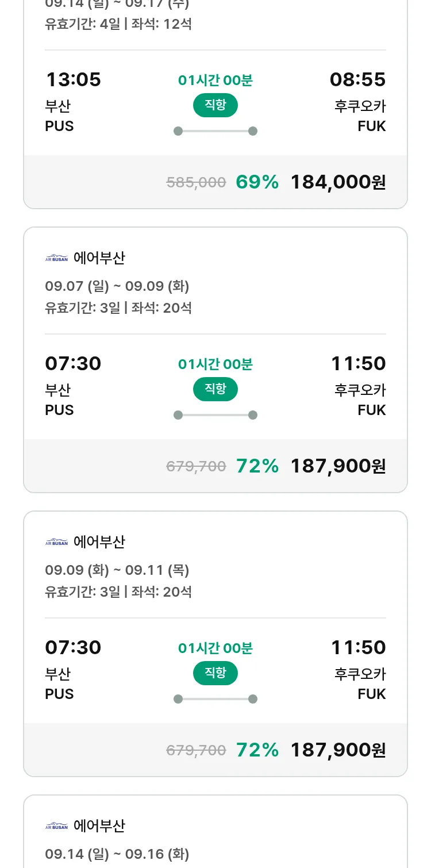This screenshot has height=868, width=431.
Task: Select 187,900원 fare for 09.09–09.11 trip
Action: click(x=338, y=750)
